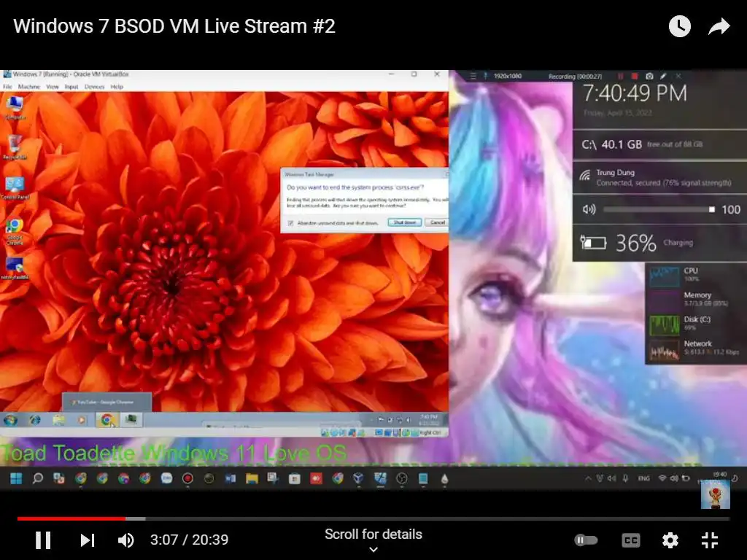747x560 pixels.
Task: Open View menu in VirtualBox window
Action: pos(53,87)
